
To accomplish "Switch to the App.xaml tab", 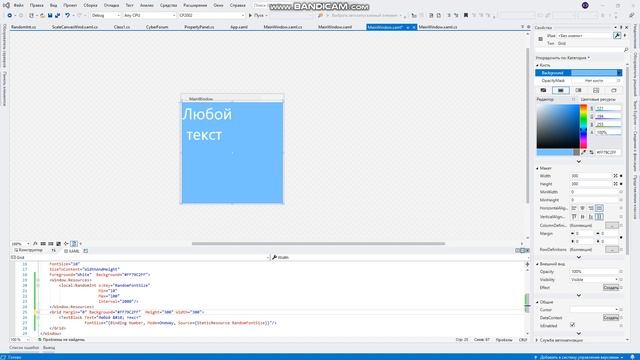I will click(x=239, y=27).
